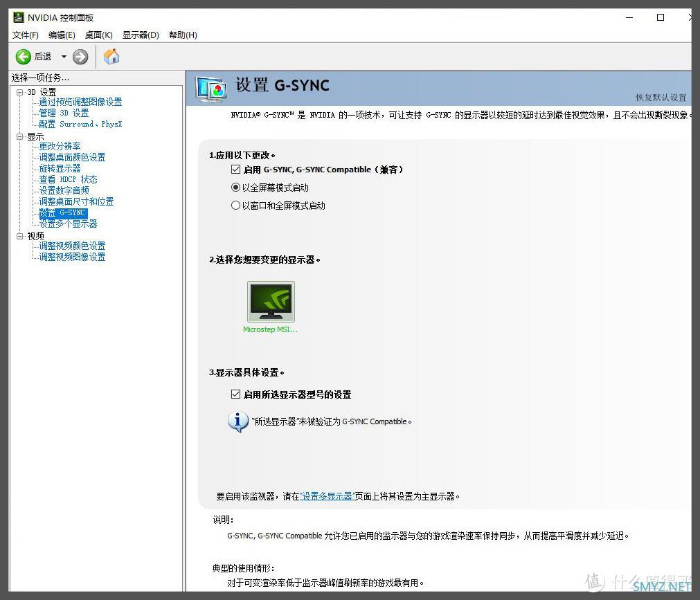
Task: Collapse the 3D 设置 tree group
Action: (19, 92)
